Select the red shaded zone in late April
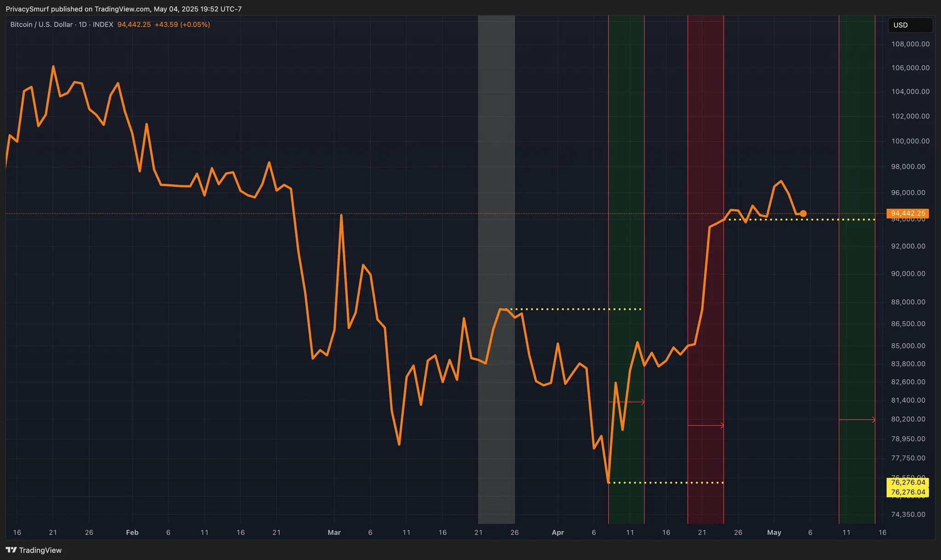Image resolution: width=941 pixels, height=560 pixels. [705, 138]
